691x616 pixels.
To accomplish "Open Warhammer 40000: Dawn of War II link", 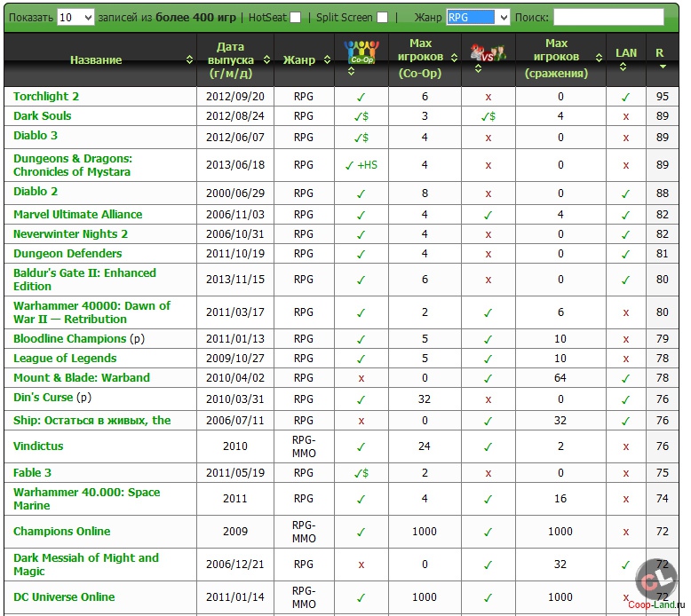I will point(91,312).
